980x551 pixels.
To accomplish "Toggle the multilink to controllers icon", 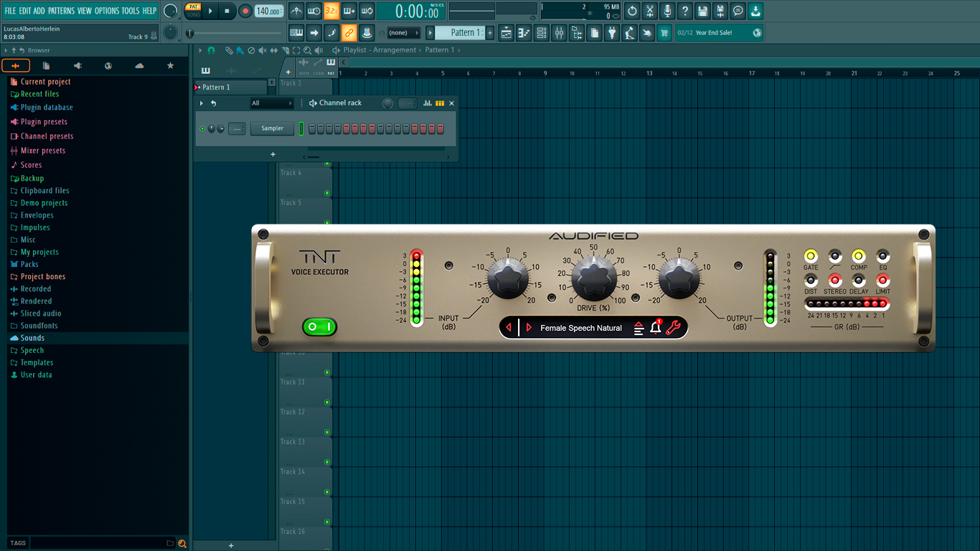I will [x=349, y=32].
